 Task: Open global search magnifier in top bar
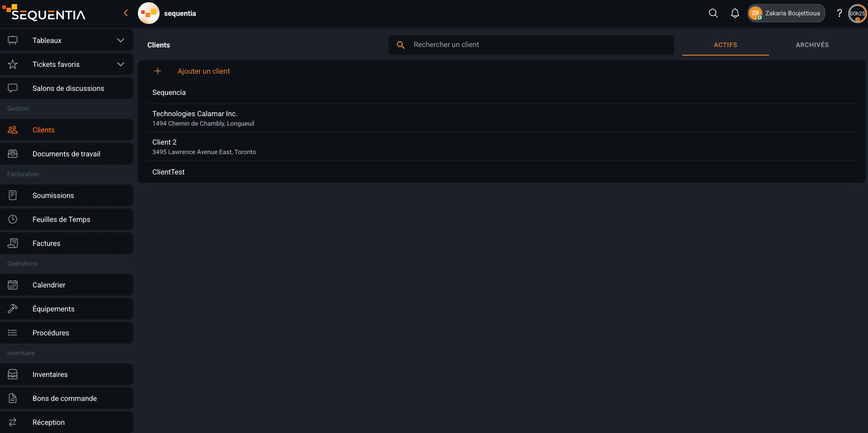click(713, 13)
